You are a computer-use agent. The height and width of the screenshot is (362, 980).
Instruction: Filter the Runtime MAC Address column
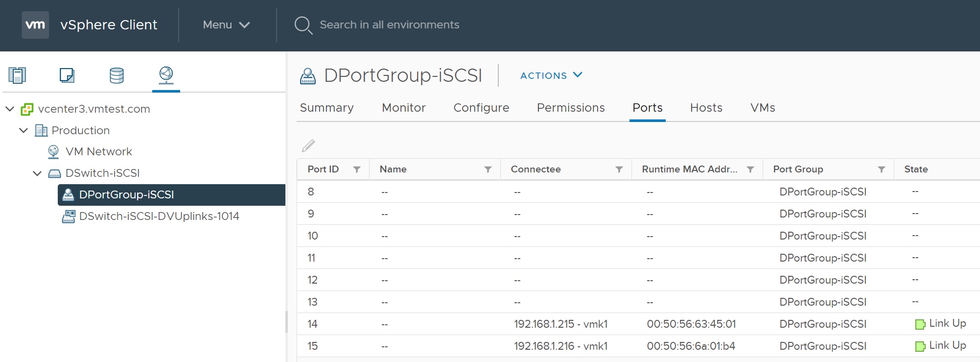(x=750, y=169)
